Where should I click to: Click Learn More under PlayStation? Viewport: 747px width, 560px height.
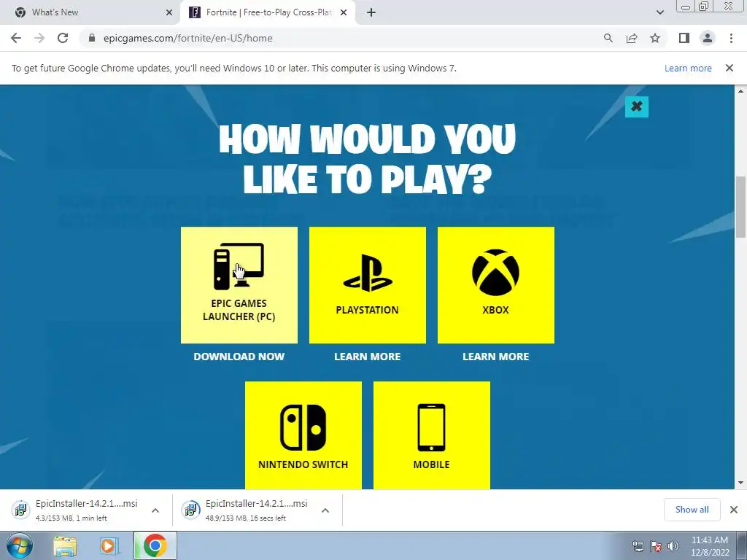368,357
